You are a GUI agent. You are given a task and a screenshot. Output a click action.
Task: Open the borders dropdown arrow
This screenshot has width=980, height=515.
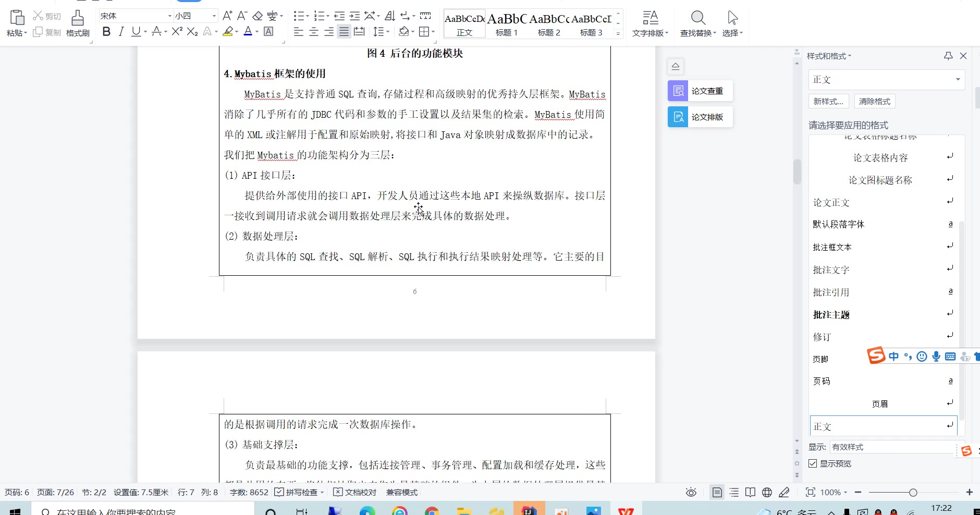click(433, 32)
